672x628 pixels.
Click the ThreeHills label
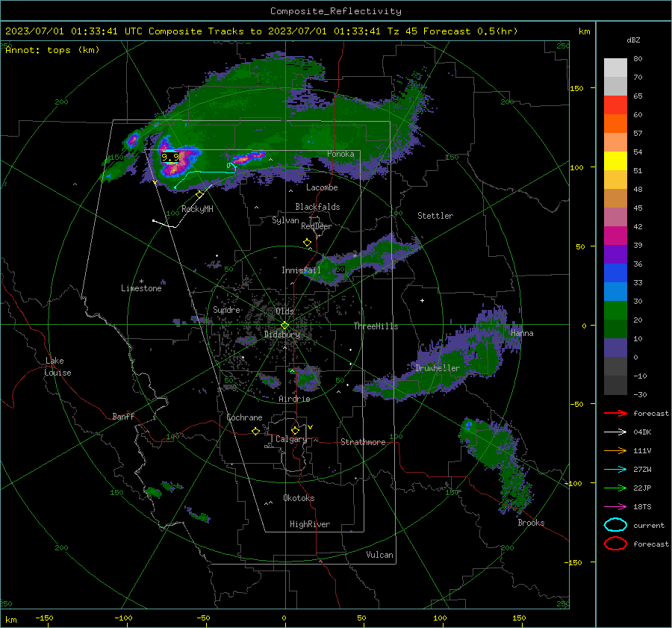coord(376,326)
